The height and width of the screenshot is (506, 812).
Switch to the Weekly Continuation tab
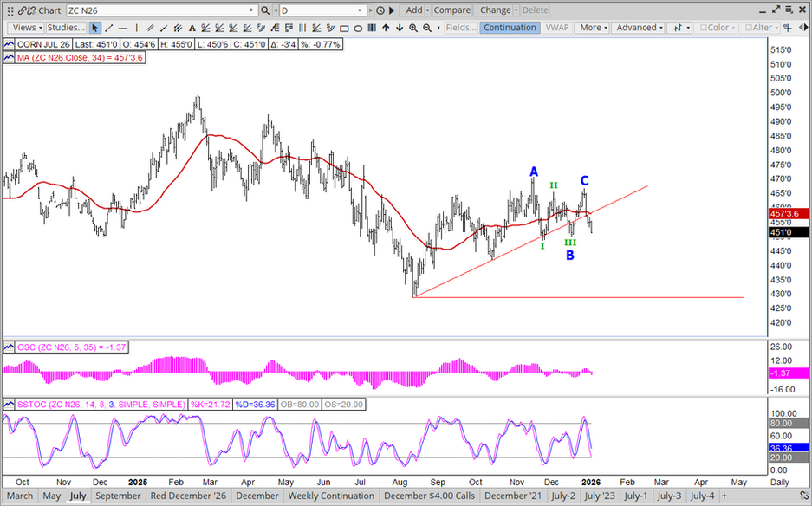pos(331,496)
